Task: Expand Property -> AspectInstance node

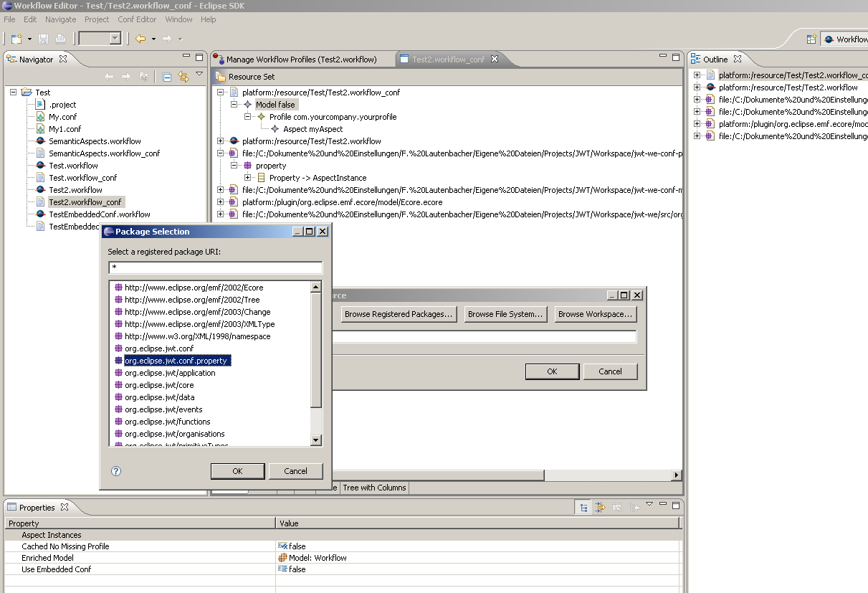Action: (x=248, y=178)
